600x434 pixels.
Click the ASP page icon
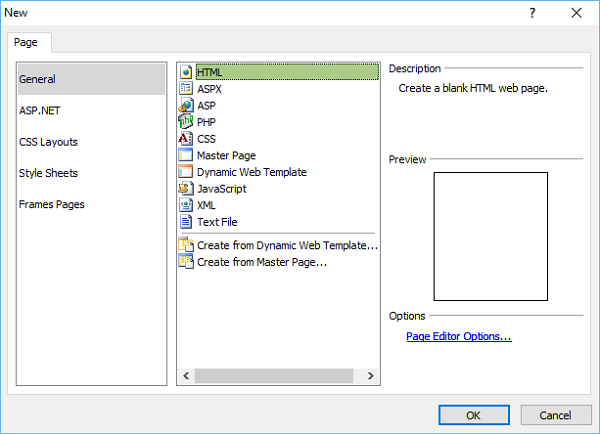[x=185, y=105]
